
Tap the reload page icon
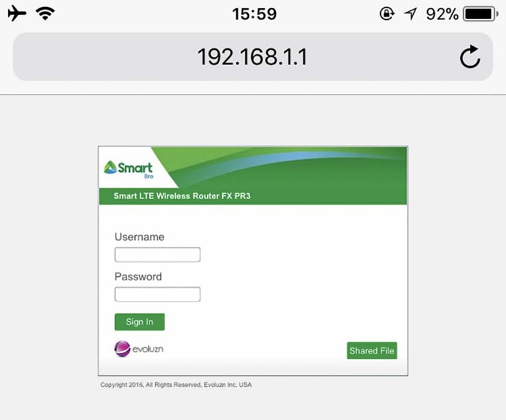[470, 57]
